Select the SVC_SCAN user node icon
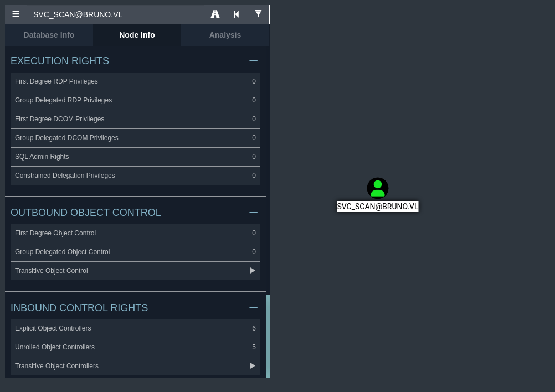The height and width of the screenshot is (392, 555). pyautogui.click(x=378, y=188)
